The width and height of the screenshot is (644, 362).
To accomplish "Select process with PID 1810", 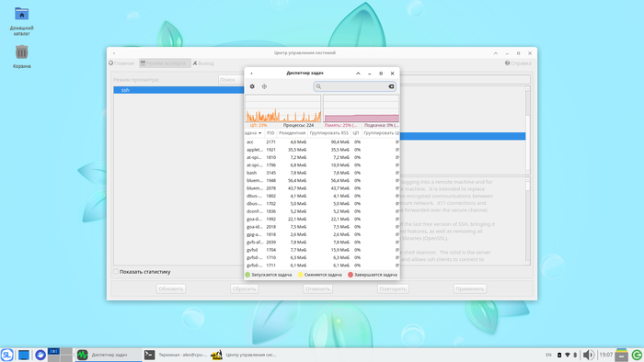I will click(x=322, y=157).
